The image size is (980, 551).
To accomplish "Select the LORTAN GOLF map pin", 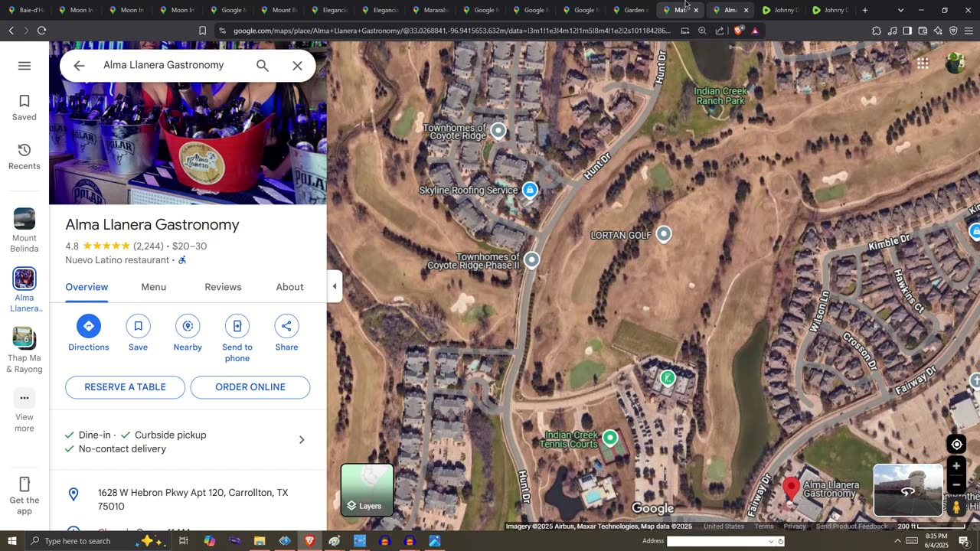I will (x=664, y=234).
